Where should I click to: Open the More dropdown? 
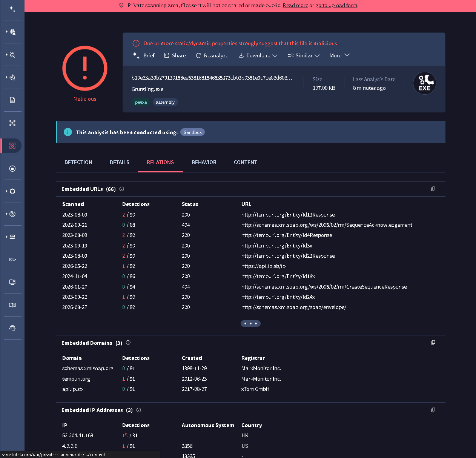pos(339,55)
